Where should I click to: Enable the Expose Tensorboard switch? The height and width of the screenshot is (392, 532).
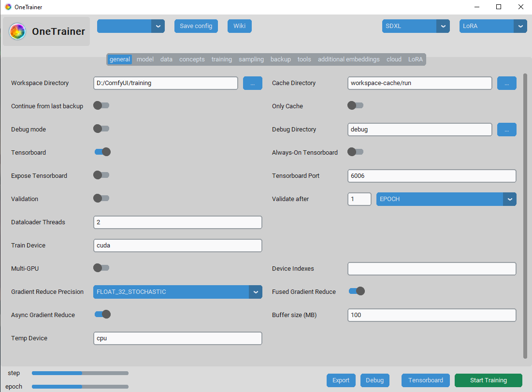[101, 175]
